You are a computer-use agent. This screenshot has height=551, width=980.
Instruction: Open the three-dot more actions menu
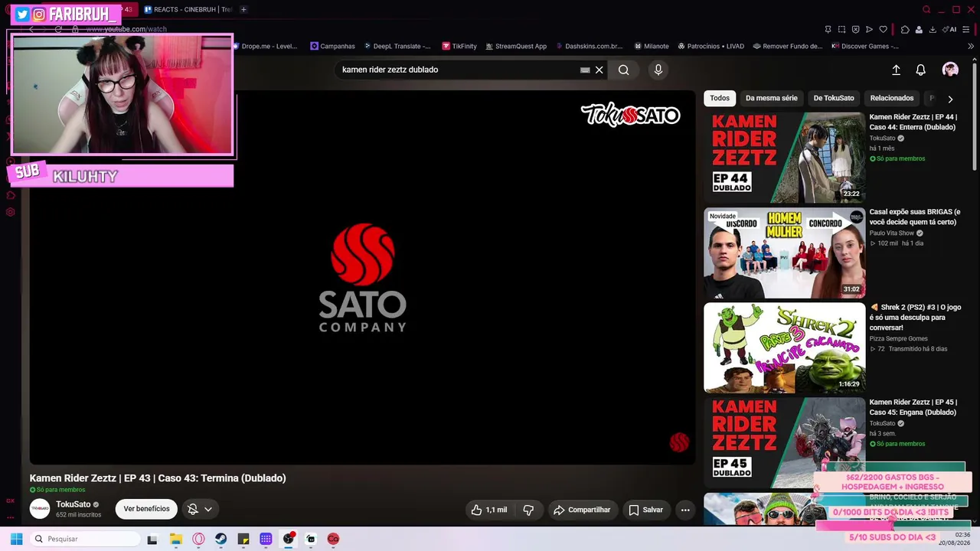[x=685, y=510]
